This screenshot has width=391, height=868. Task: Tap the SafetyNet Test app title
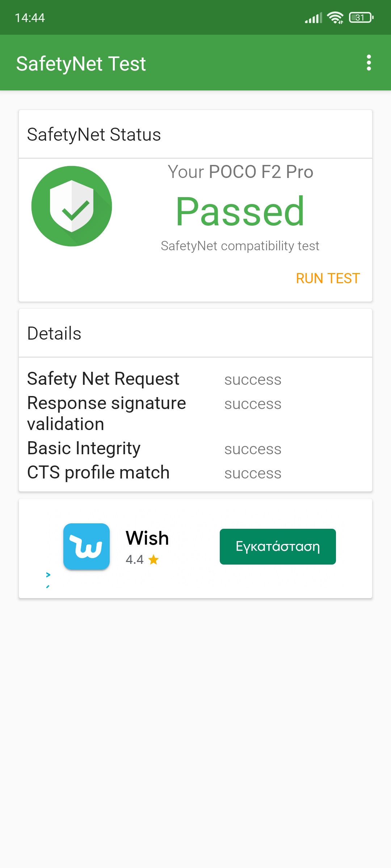click(x=81, y=64)
